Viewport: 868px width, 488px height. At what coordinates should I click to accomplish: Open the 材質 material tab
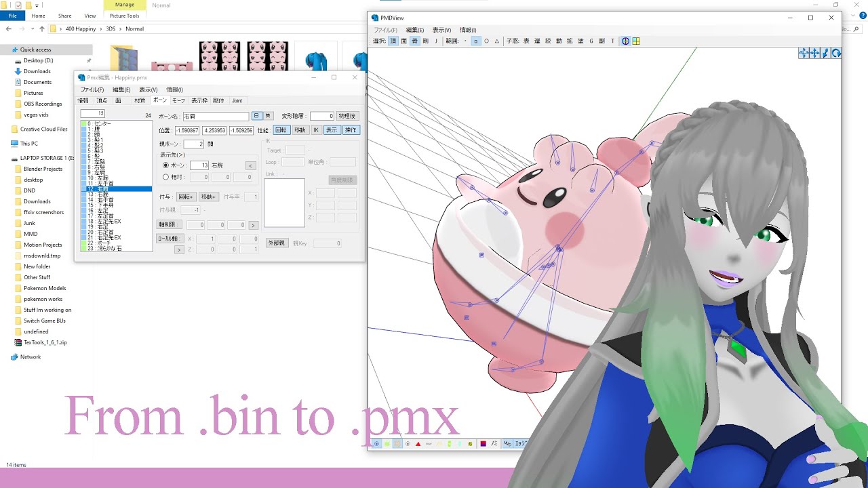point(140,100)
